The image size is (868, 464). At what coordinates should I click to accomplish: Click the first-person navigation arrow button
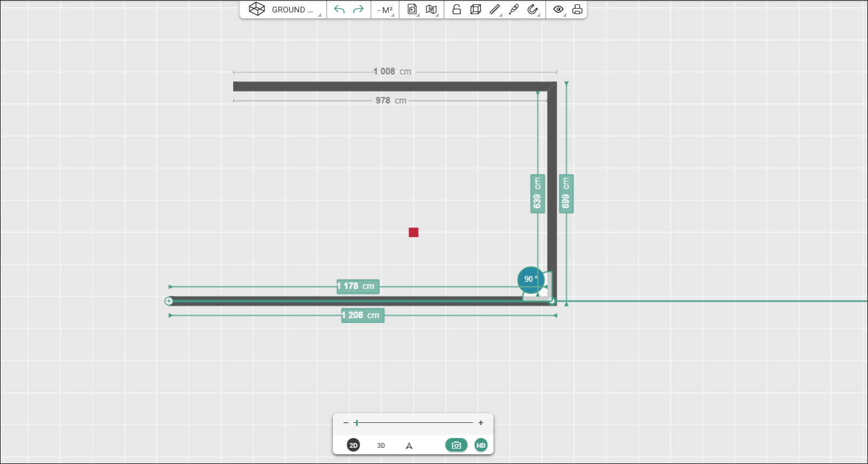409,446
